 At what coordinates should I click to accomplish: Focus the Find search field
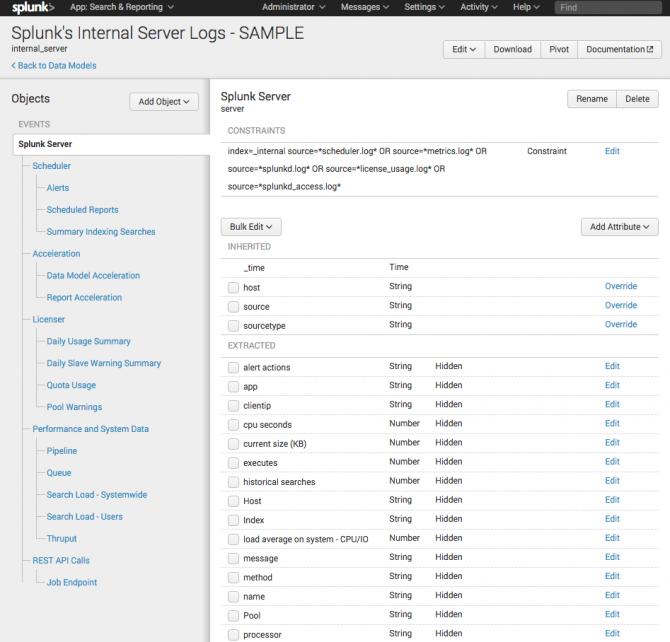point(608,8)
